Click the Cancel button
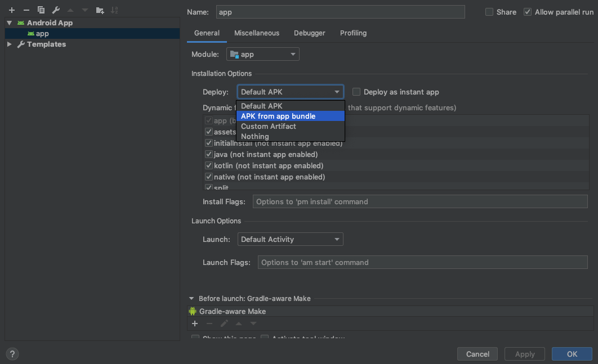The image size is (598, 364). (477, 354)
